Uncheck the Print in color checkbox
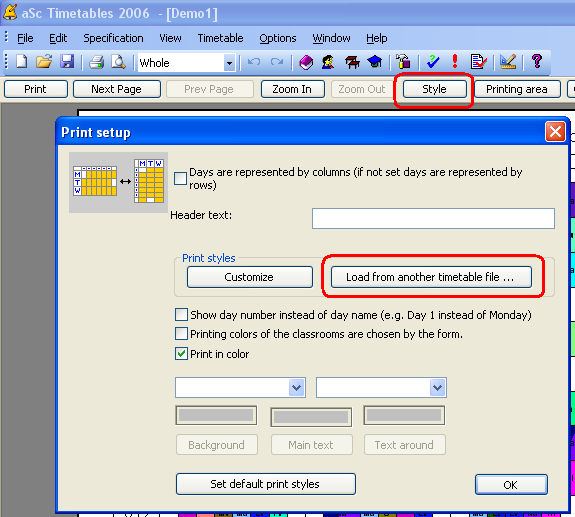Viewport: 575px width, 517px height. click(x=182, y=354)
